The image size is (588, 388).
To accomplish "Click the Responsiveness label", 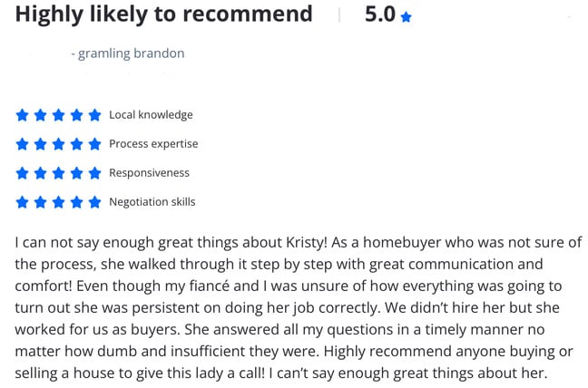I will tap(149, 173).
